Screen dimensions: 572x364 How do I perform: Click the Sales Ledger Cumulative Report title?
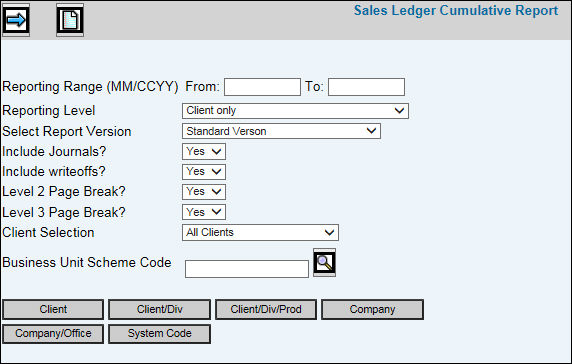(456, 11)
